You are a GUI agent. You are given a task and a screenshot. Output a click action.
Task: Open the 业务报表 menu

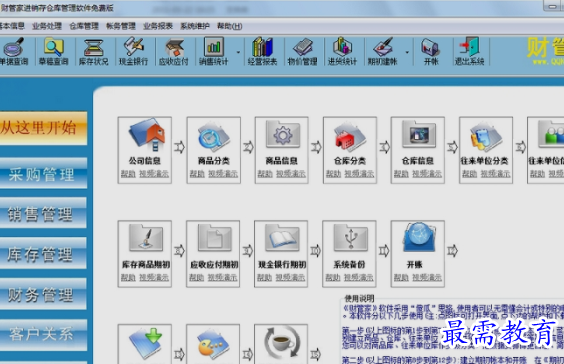tap(158, 26)
